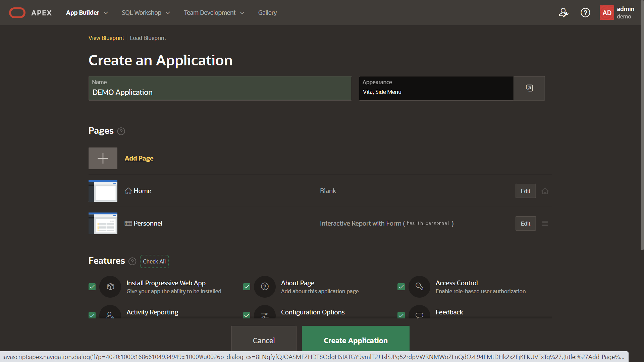Open the Help question mark menu
644x362 pixels.
pos(585,13)
